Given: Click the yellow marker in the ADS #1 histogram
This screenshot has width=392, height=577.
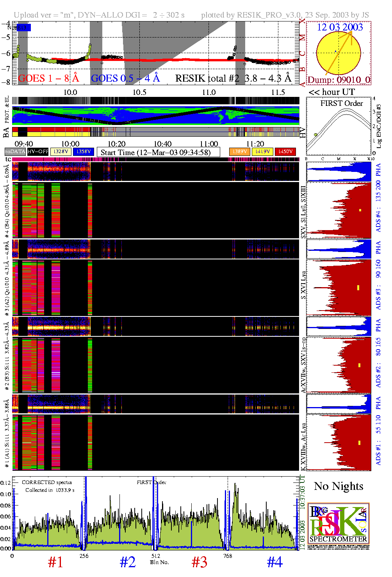Looking at the screenshot, I should (359, 443).
